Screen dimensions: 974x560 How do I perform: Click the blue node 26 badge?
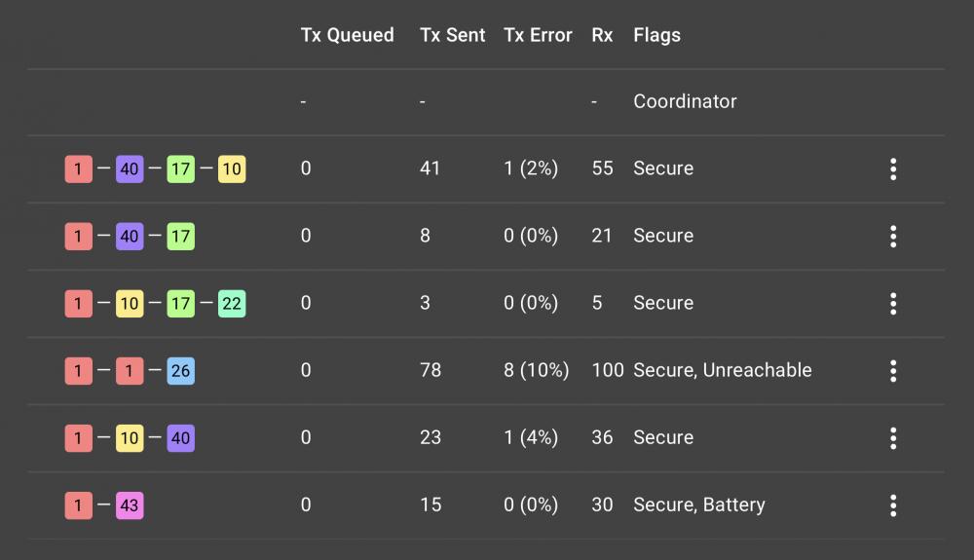point(180,371)
